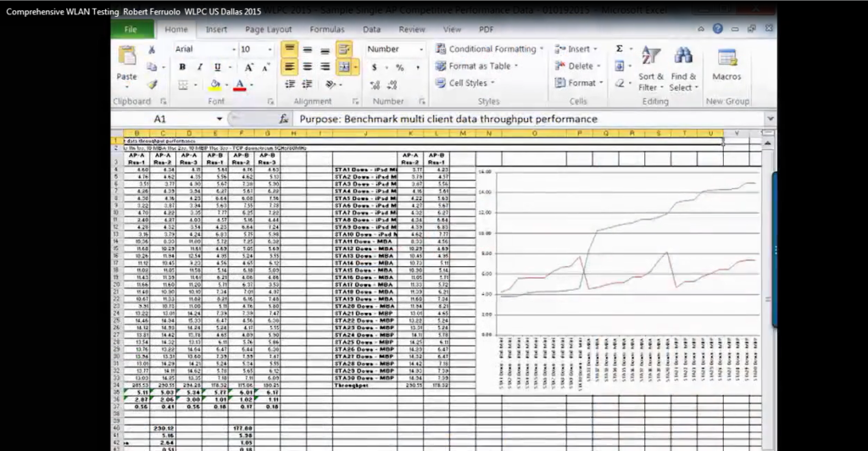Open the Alignment dialog launcher
The height and width of the screenshot is (451, 868).
355,102
